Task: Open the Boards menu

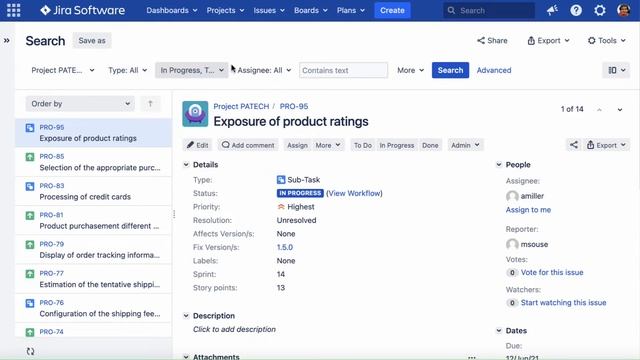Action: coord(311,10)
